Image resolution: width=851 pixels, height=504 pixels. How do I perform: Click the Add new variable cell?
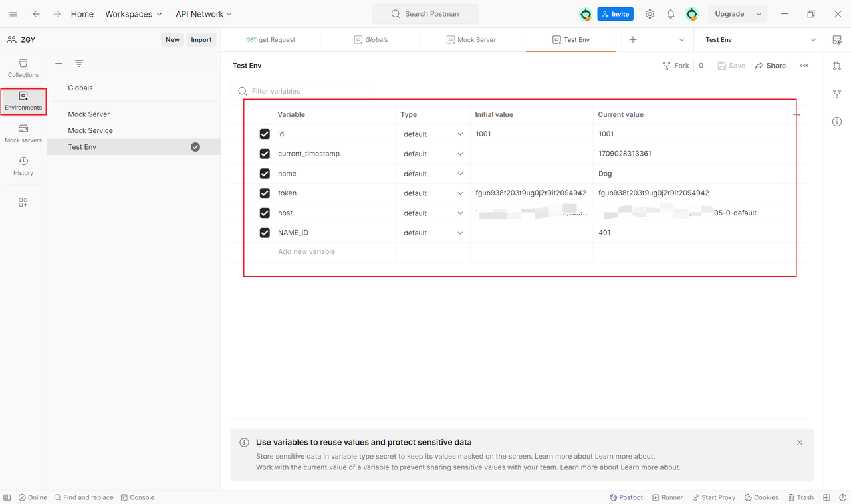334,252
